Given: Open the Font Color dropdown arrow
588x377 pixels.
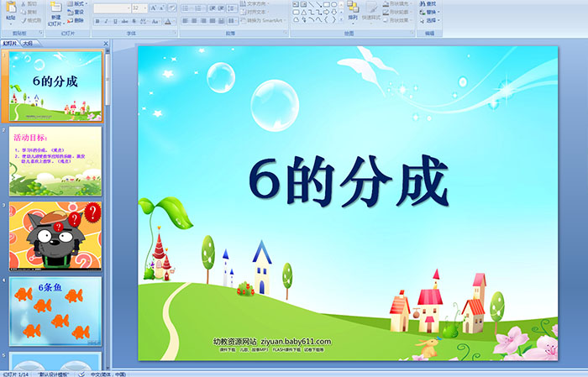Looking at the screenshot, I should coord(174,21).
